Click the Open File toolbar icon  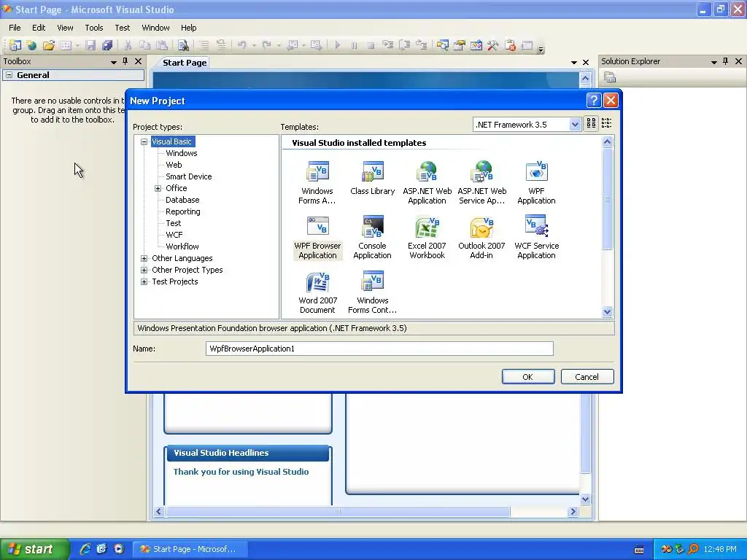(x=49, y=45)
